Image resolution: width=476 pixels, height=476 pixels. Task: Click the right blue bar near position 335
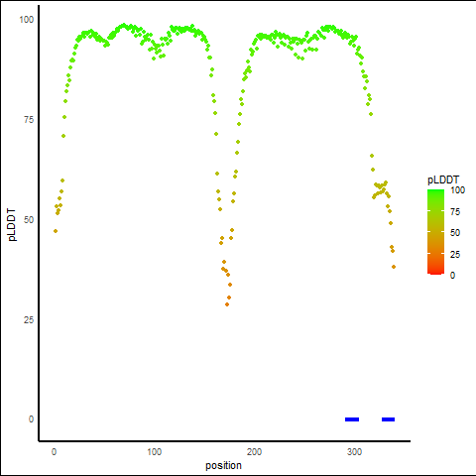(x=388, y=419)
